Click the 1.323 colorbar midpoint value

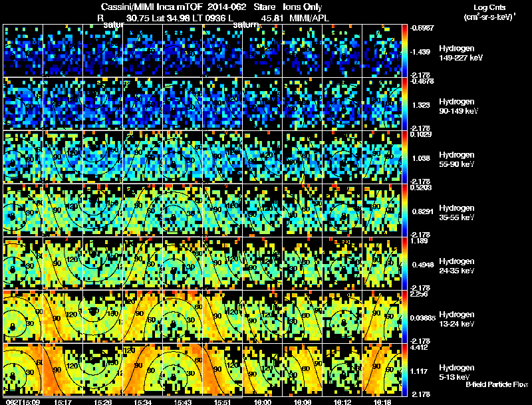[x=421, y=105]
